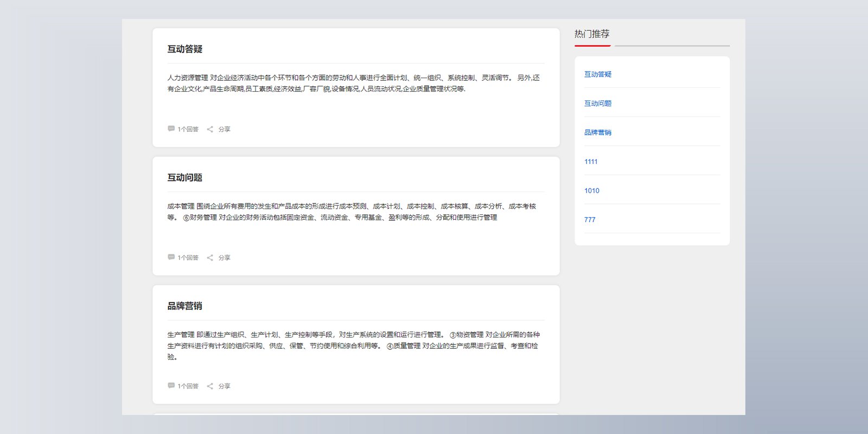
Task: Open the 互动问题 post title
Action: coord(185,177)
